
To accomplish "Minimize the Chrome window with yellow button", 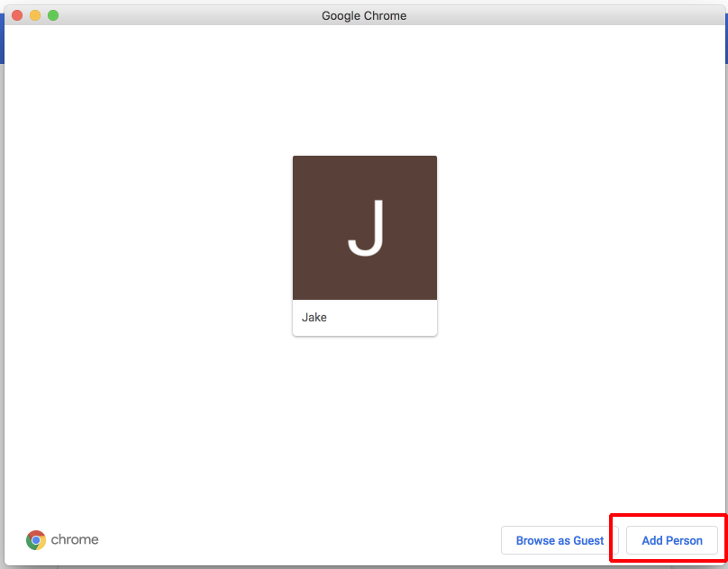I will tap(35, 15).
